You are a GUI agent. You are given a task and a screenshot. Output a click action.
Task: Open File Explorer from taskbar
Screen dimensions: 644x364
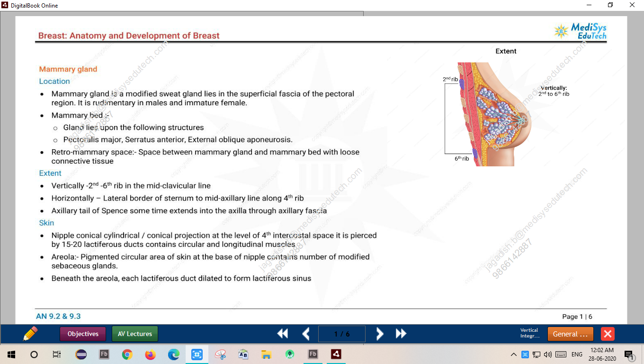pyautogui.click(x=267, y=354)
